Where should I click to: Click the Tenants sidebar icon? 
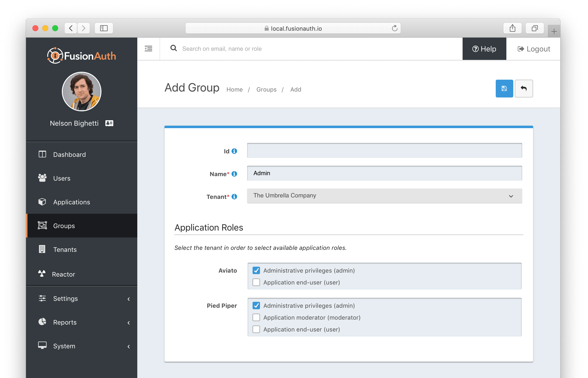coord(41,249)
